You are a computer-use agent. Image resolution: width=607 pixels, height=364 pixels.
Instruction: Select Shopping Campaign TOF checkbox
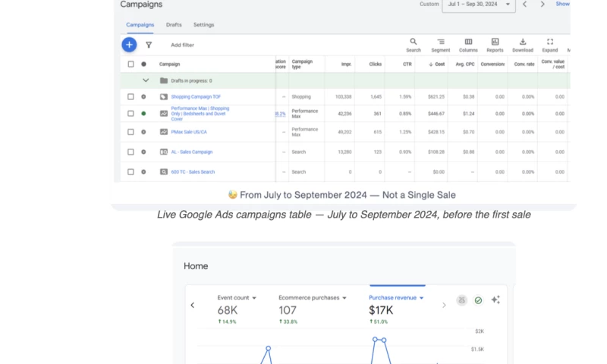131,97
